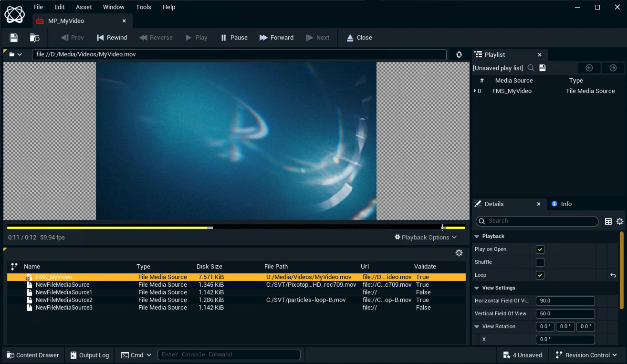
Task: Click the Vertical Field Of View value
Action: point(565,314)
